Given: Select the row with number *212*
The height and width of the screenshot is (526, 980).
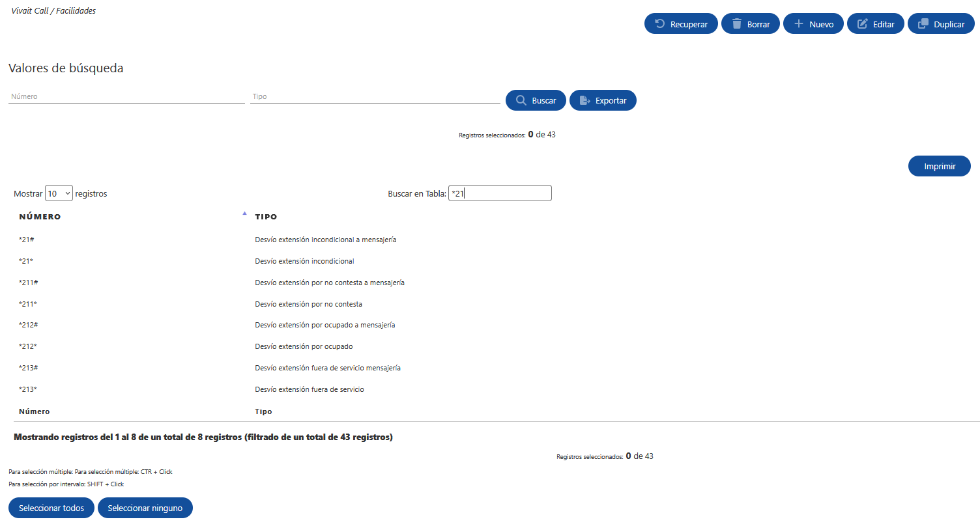Looking at the screenshot, I should tap(495, 346).
